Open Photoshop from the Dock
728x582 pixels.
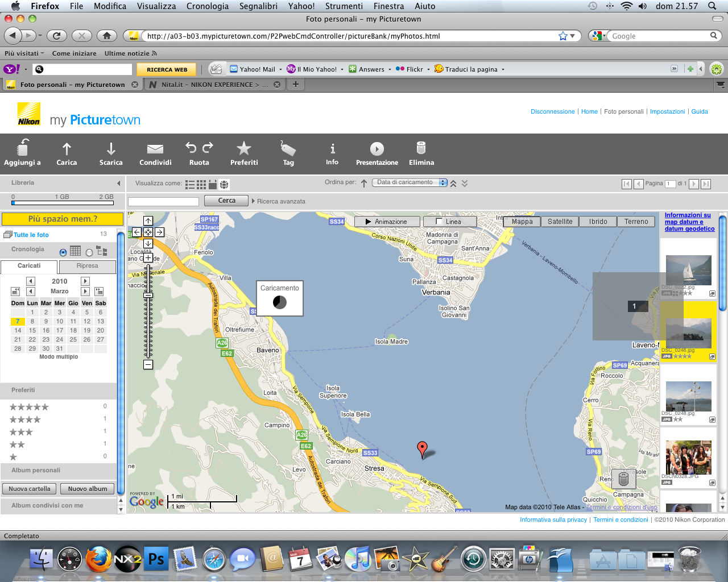156,559
